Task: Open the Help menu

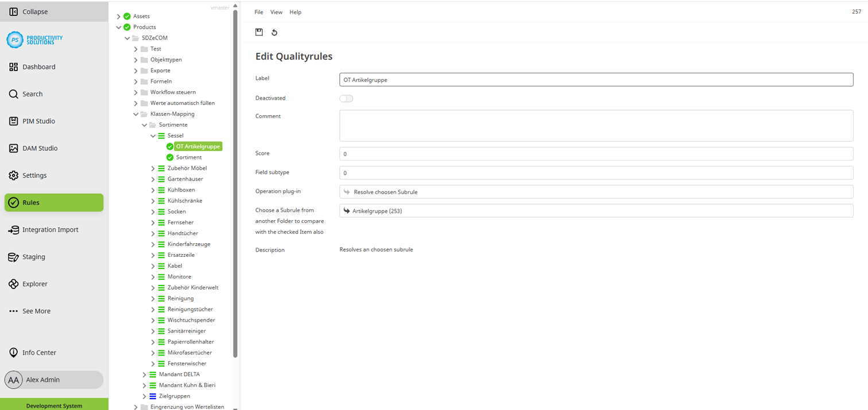Action: point(295,12)
